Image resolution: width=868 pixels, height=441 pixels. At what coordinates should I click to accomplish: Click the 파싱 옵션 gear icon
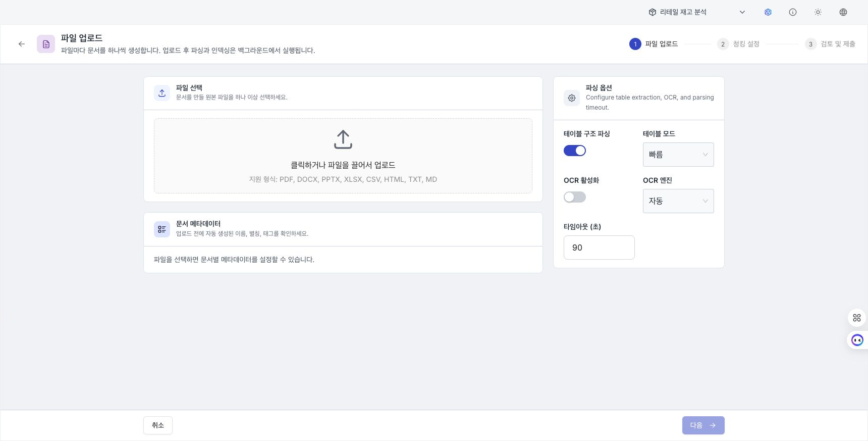pyautogui.click(x=572, y=98)
